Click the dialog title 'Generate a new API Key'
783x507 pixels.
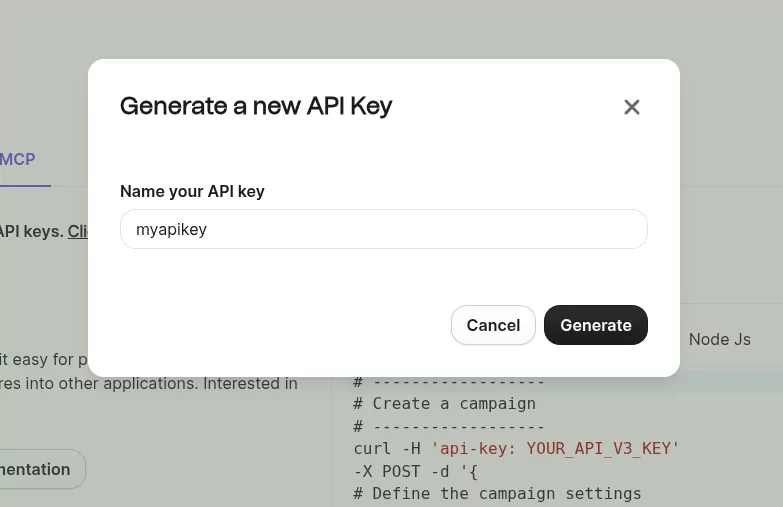tap(256, 106)
